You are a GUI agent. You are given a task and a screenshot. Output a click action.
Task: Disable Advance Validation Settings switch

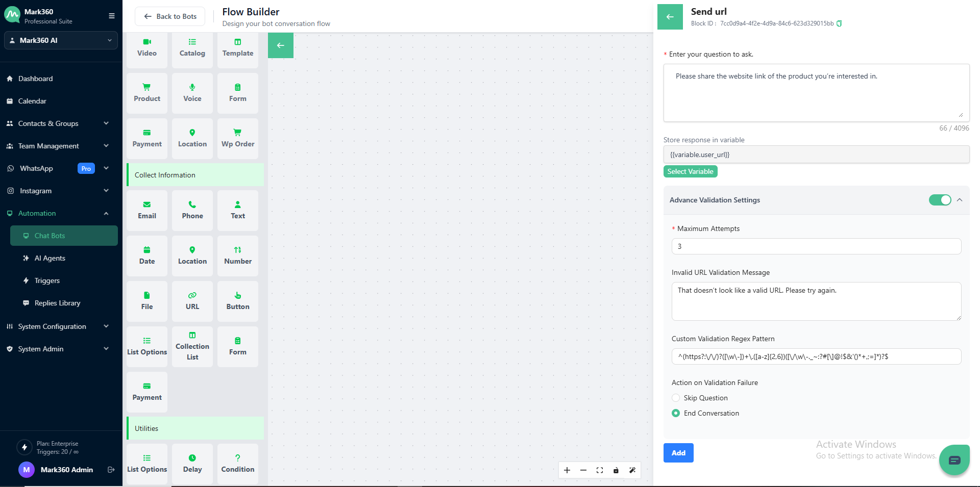940,200
